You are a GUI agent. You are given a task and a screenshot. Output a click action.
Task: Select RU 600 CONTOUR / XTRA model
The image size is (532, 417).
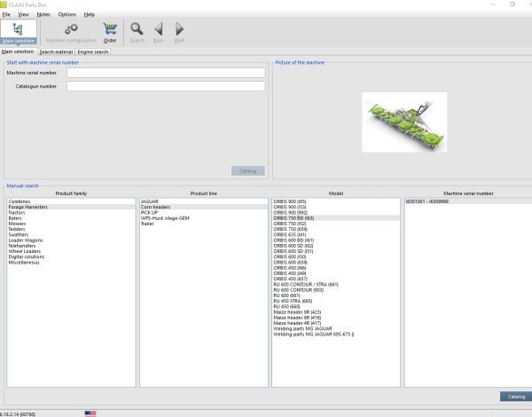point(336,284)
